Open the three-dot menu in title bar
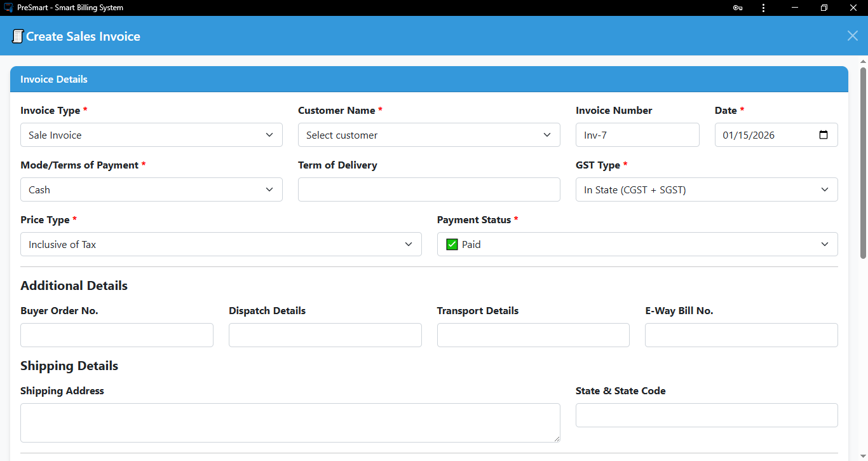The image size is (868, 461). click(x=763, y=8)
